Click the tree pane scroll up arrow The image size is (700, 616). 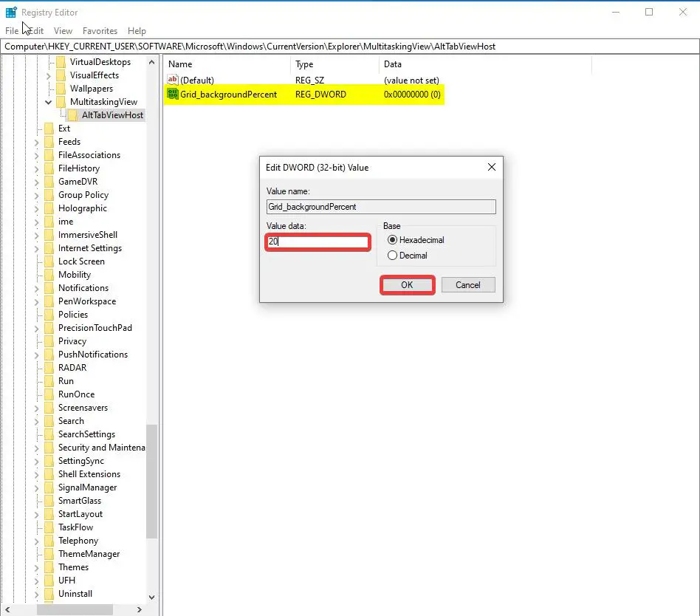pos(152,62)
